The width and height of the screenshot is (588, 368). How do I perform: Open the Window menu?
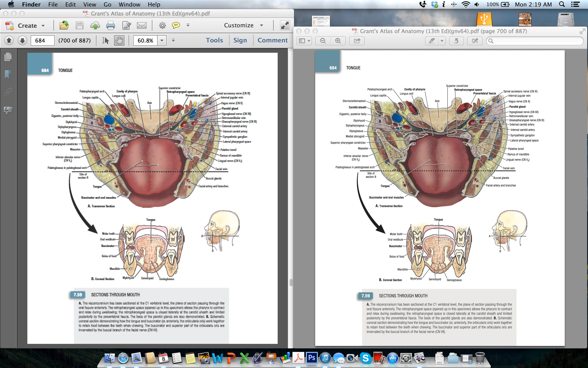pyautogui.click(x=129, y=4)
